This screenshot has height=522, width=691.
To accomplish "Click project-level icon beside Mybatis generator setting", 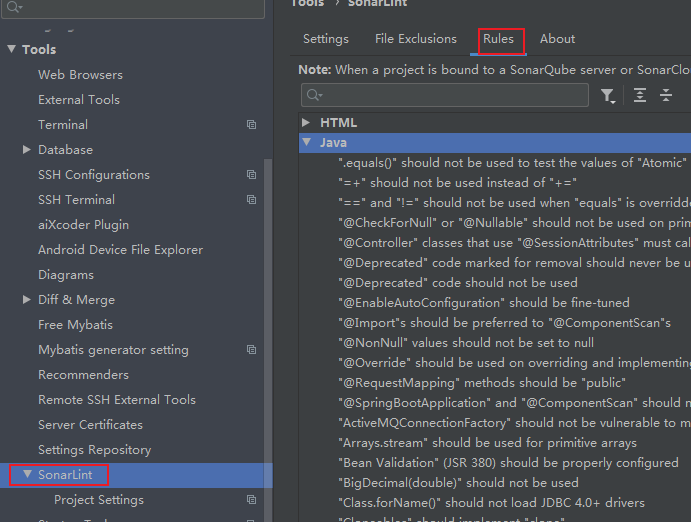I will tap(251, 350).
